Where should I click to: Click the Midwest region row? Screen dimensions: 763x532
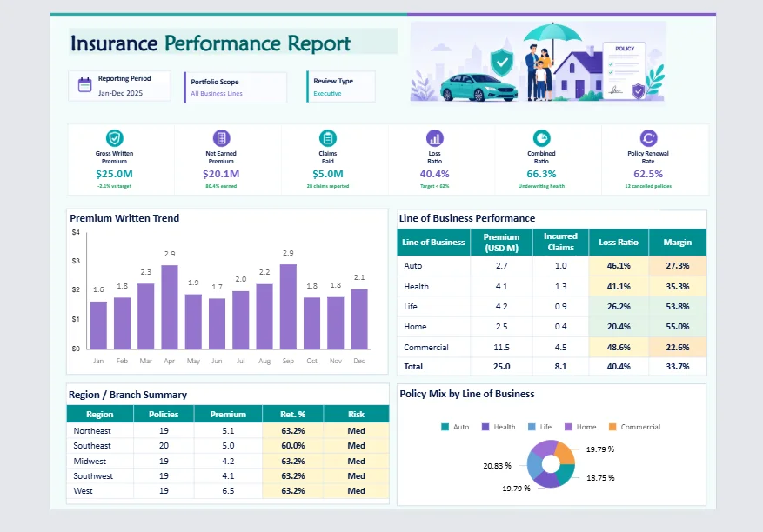pyautogui.click(x=228, y=461)
